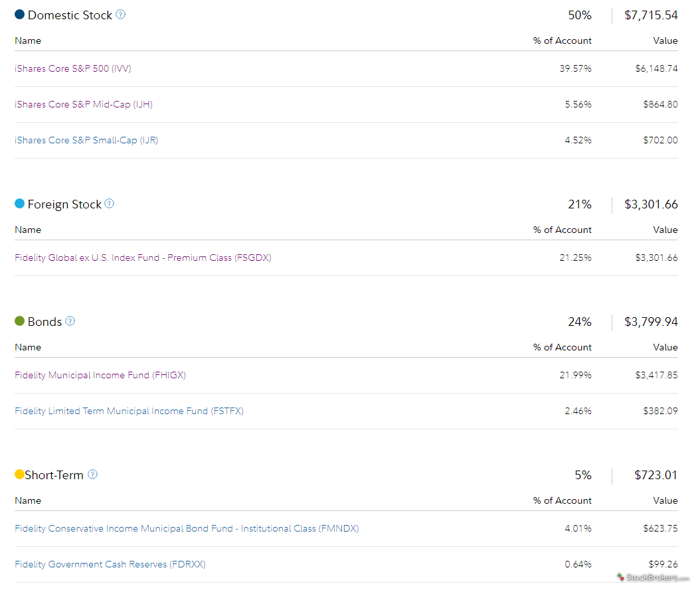Open Fidelity Global ex U.S. Index Fund link
The width and height of the screenshot is (700, 590).
click(x=143, y=258)
